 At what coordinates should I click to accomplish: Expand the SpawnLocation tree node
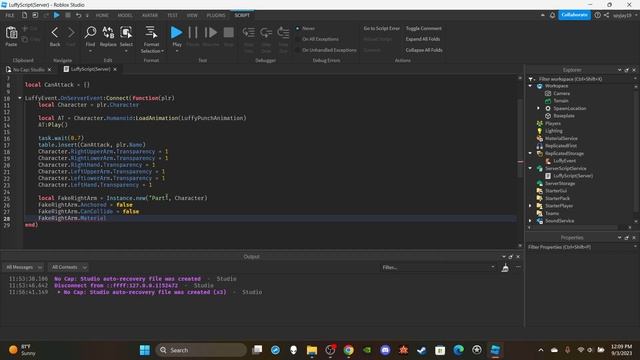[538, 109]
